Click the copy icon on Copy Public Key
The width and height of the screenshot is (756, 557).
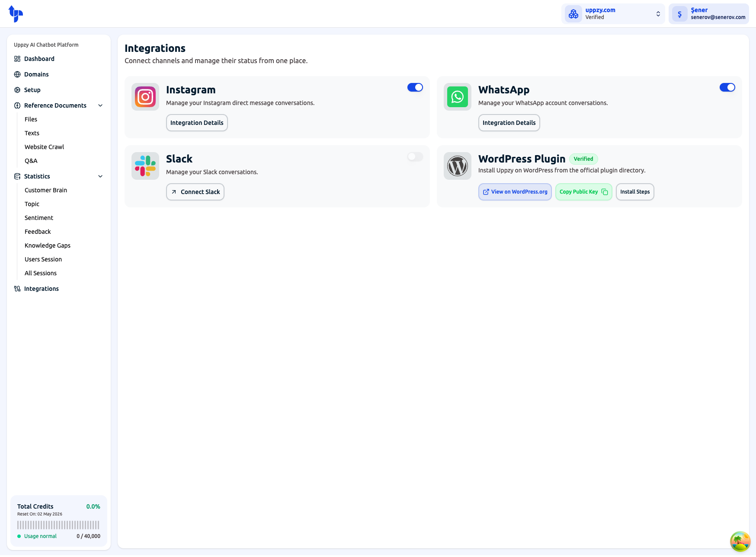605,192
